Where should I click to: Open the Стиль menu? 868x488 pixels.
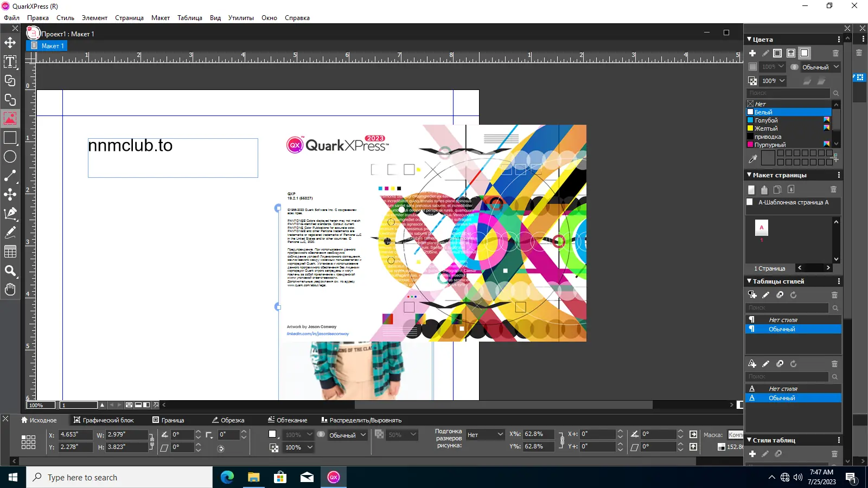(65, 18)
